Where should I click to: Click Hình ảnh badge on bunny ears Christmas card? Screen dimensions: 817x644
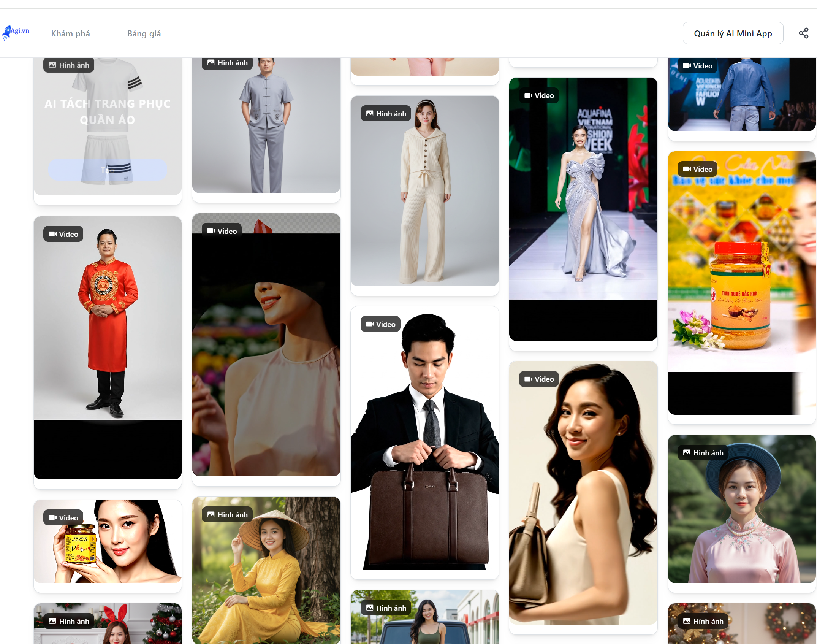pyautogui.click(x=69, y=621)
